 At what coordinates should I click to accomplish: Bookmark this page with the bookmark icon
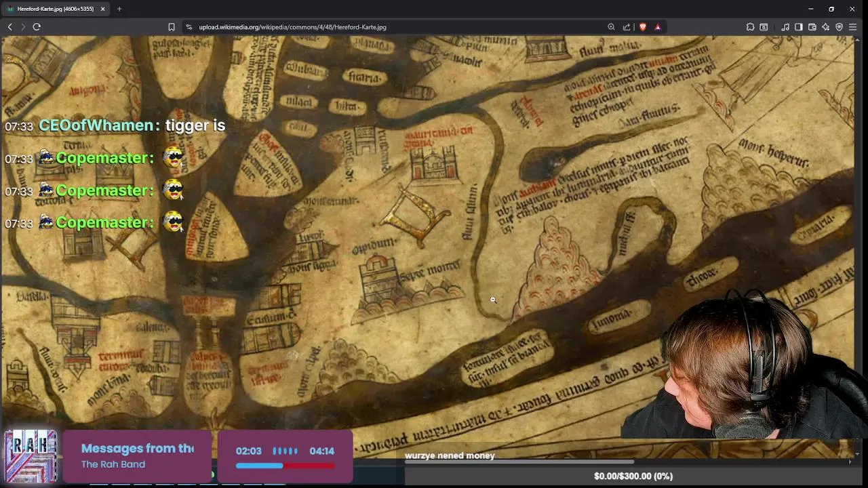[x=172, y=27]
